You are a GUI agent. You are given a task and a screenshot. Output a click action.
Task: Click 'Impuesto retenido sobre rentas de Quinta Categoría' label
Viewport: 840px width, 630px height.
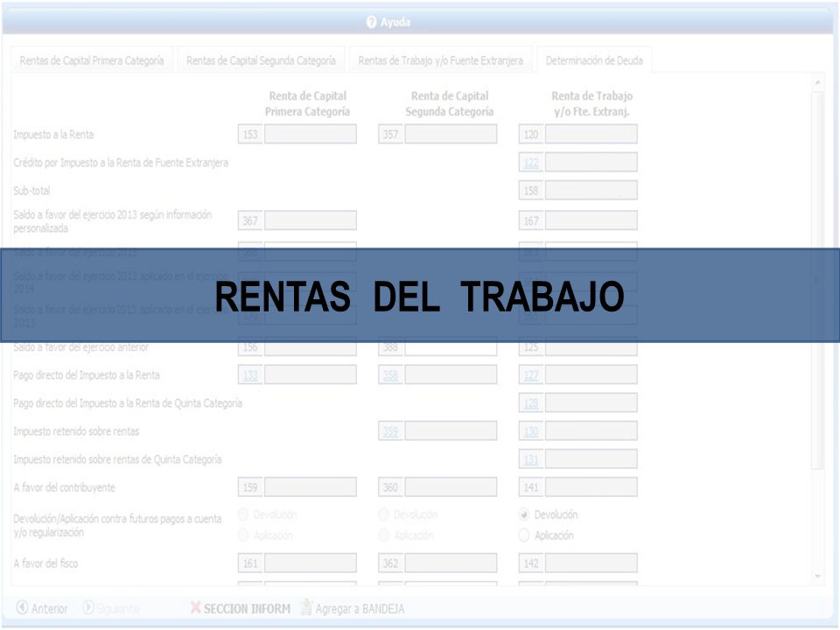pos(117,459)
